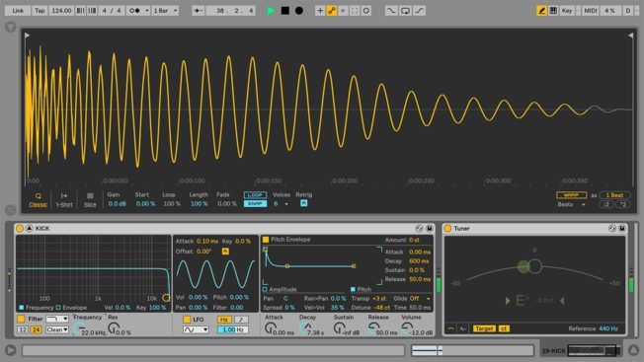The width and height of the screenshot is (644, 362).
Task: Click the punch-in point icon
Action: pyautogui.click(x=391, y=11)
